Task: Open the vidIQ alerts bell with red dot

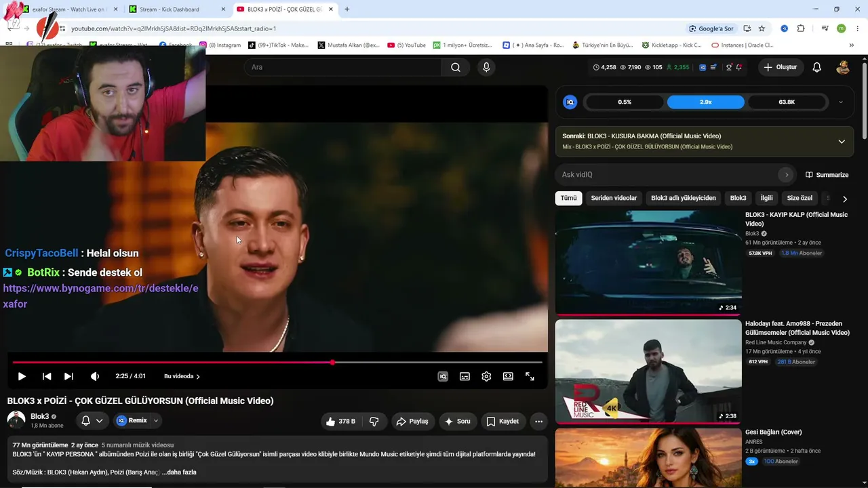Action: tap(738, 67)
